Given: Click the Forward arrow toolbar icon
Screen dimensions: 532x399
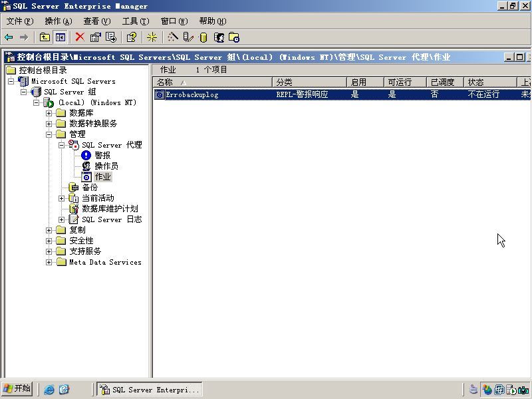Looking at the screenshot, I should [x=24, y=37].
